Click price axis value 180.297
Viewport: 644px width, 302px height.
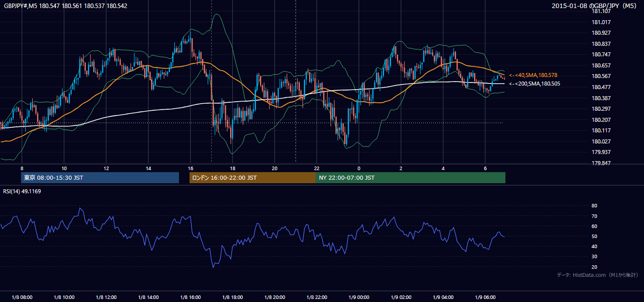[x=601, y=109]
